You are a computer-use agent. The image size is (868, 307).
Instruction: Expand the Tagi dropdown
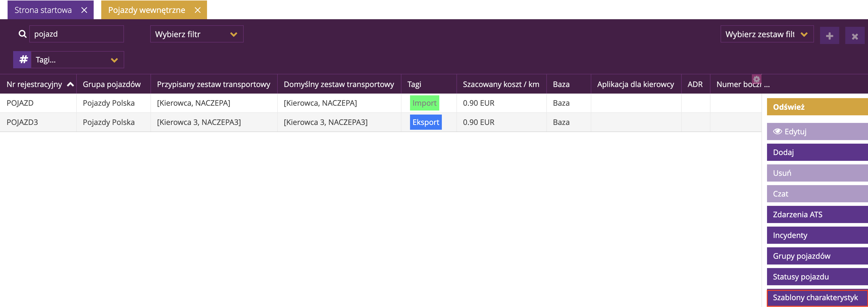pyautogui.click(x=78, y=60)
